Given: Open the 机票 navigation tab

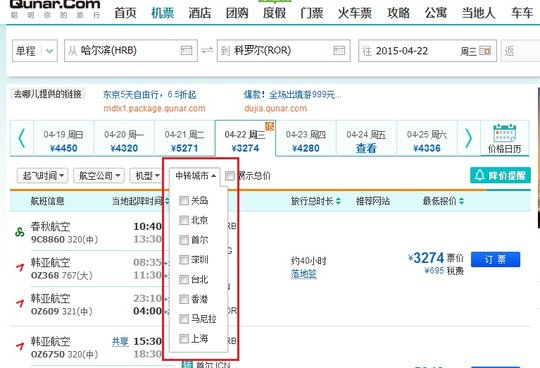Looking at the screenshot, I should pos(163,13).
